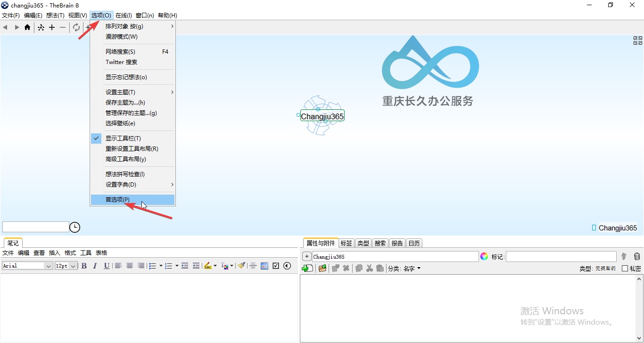Viewport: 644px width, 343px height.
Task: Select the Changjiu365 thought node
Action: click(x=322, y=116)
